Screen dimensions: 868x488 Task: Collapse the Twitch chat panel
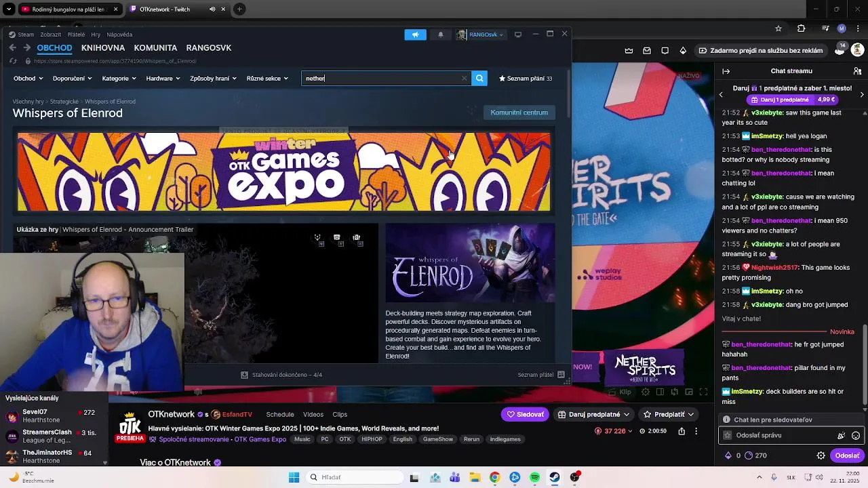point(726,71)
